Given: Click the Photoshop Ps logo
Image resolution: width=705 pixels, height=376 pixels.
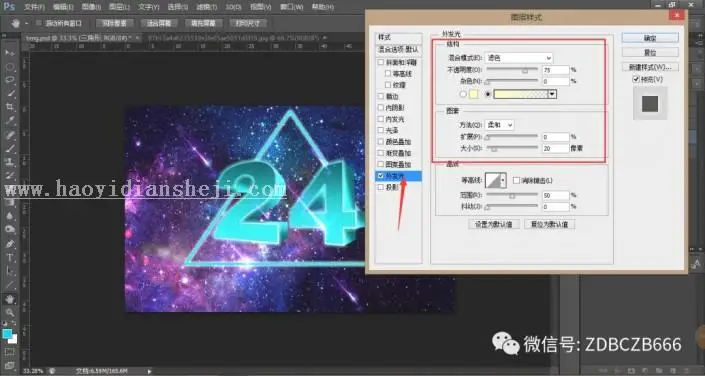Looking at the screenshot, I should (9, 7).
